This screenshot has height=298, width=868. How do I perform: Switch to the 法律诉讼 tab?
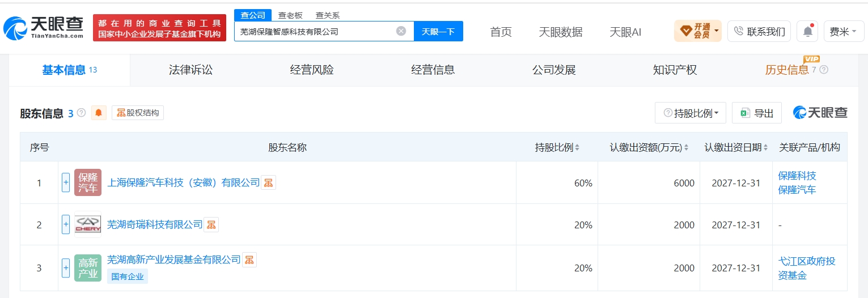[x=190, y=70]
